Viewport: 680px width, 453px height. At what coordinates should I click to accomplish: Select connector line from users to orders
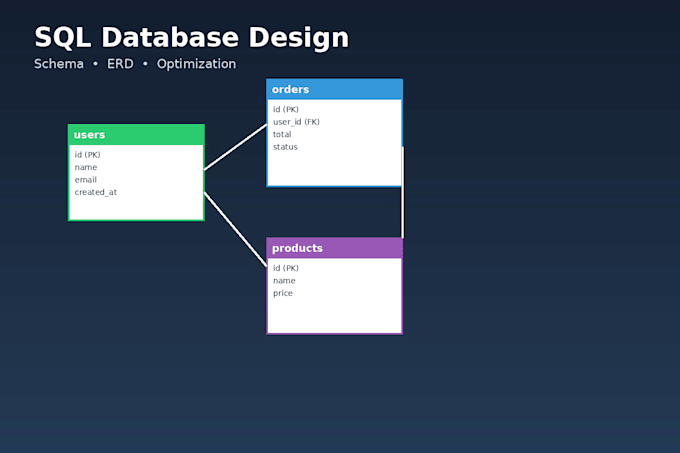tap(235, 147)
